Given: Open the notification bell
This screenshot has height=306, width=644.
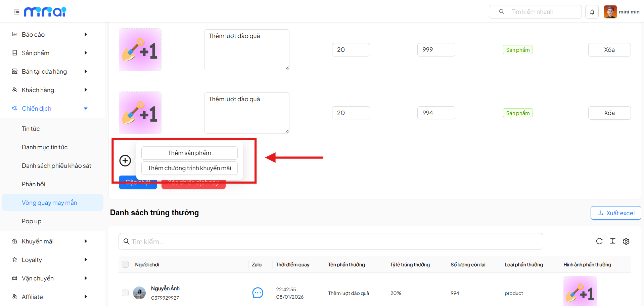Looking at the screenshot, I should click(x=592, y=12).
